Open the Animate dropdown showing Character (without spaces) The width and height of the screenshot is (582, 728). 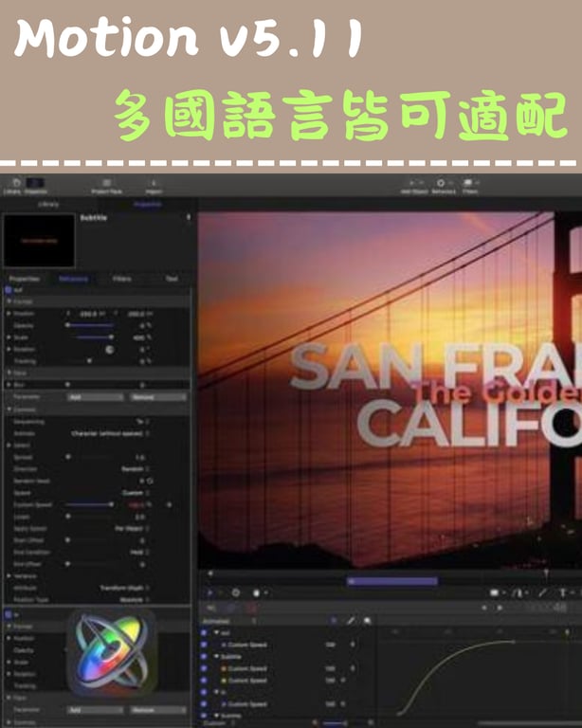pos(111,433)
